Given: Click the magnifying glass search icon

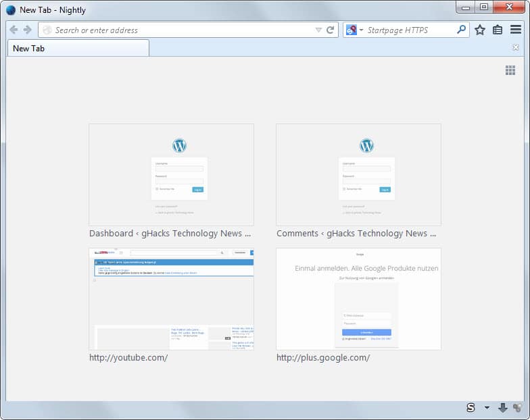Looking at the screenshot, I should point(461,30).
